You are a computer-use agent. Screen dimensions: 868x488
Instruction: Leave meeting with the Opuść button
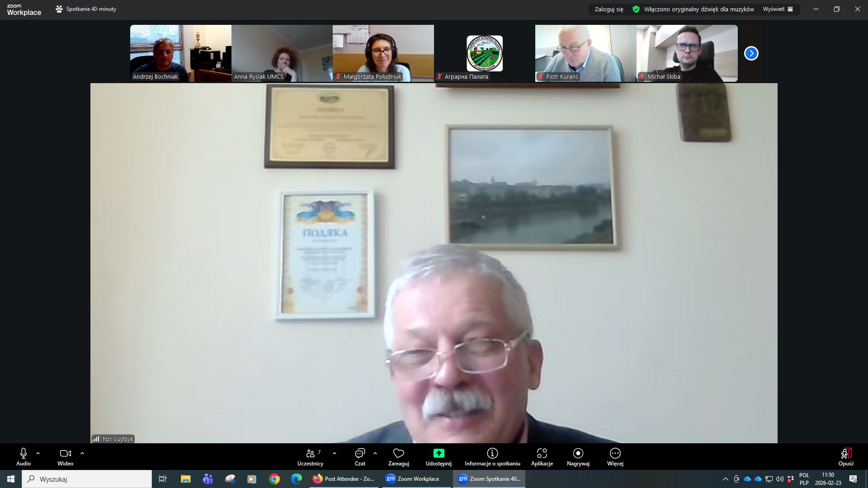point(846,456)
